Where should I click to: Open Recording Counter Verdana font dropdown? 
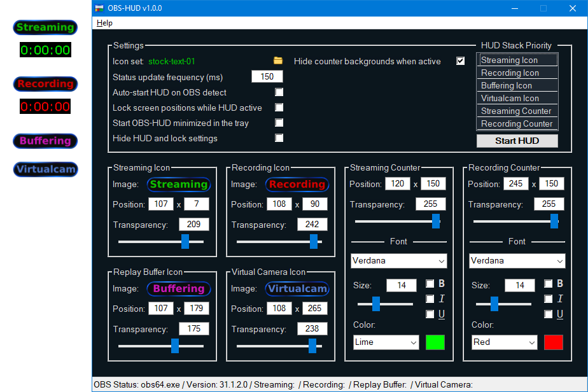[517, 261]
